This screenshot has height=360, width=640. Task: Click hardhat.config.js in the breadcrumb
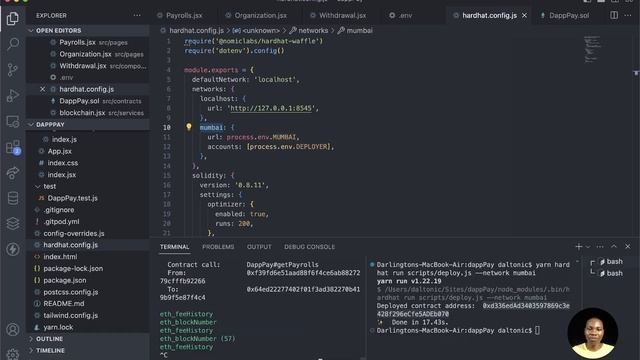pyautogui.click(x=196, y=31)
